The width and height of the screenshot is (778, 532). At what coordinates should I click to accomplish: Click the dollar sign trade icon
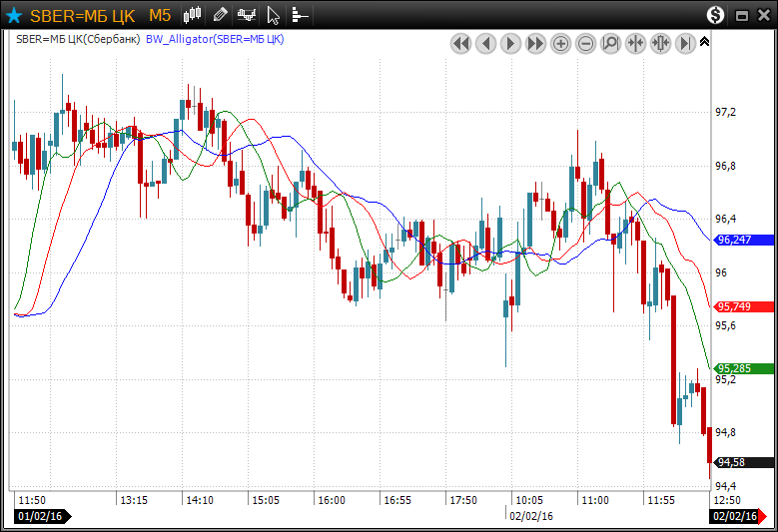tap(715, 15)
